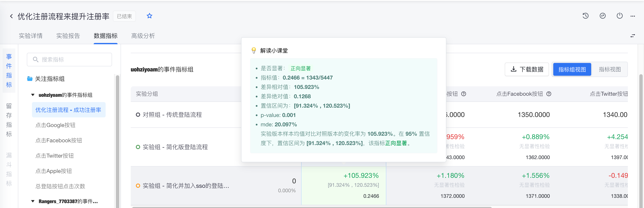644x208 pixels.
Task: Collapse the Rangers_7703387的事件 tree node
Action: point(33,201)
